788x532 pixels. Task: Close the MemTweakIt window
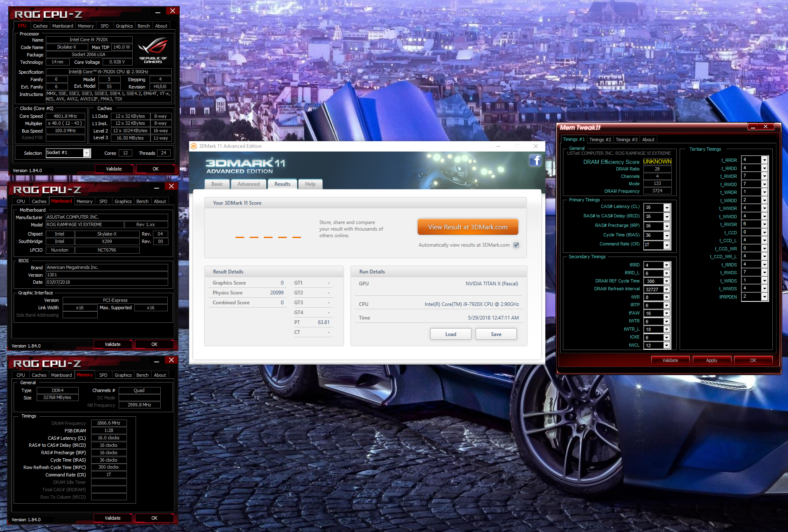[x=765, y=127]
